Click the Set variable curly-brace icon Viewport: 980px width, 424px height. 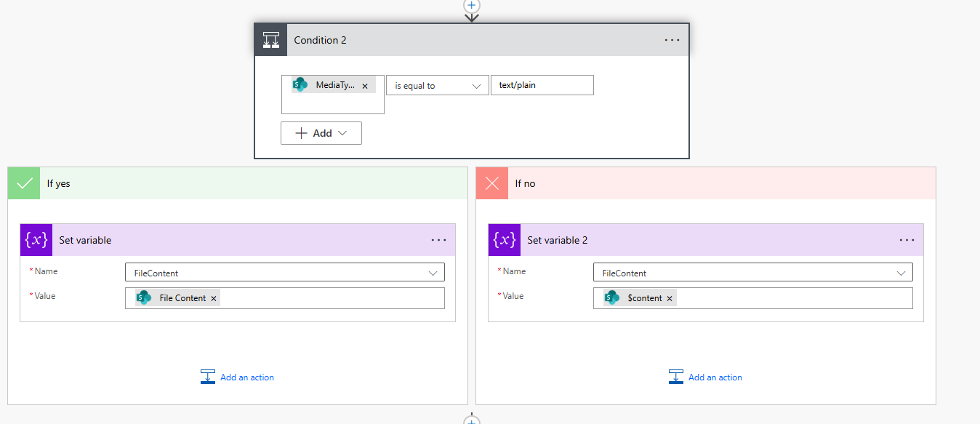pyautogui.click(x=36, y=240)
